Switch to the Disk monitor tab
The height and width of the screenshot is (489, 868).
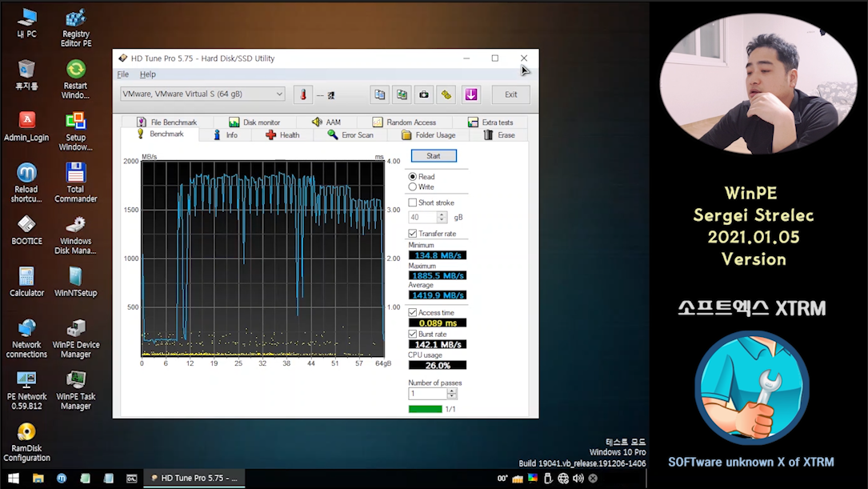coord(254,122)
